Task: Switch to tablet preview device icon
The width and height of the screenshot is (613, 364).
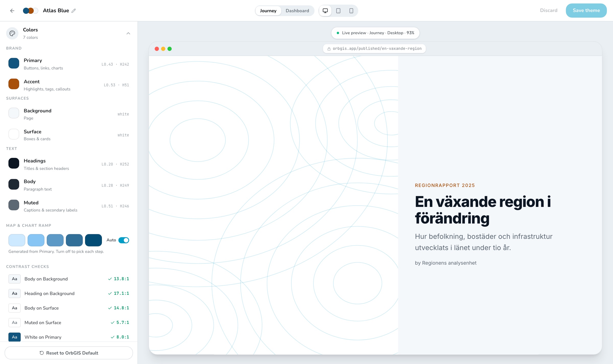Action: point(338,11)
